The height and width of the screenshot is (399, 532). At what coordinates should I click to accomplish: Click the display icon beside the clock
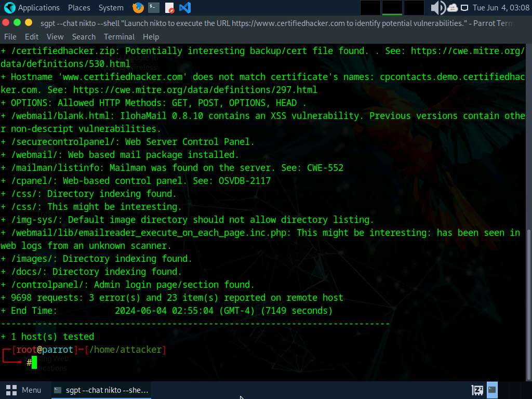(464, 8)
